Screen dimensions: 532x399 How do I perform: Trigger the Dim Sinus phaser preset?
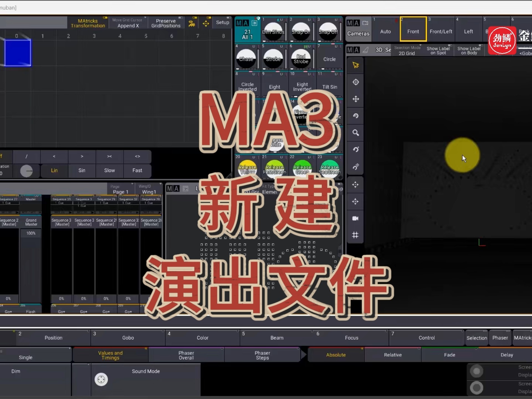(x=273, y=30)
